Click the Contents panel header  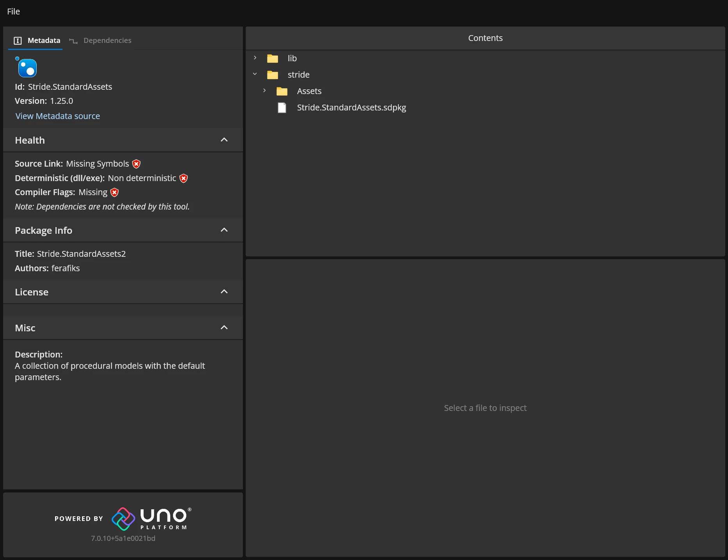[485, 38]
